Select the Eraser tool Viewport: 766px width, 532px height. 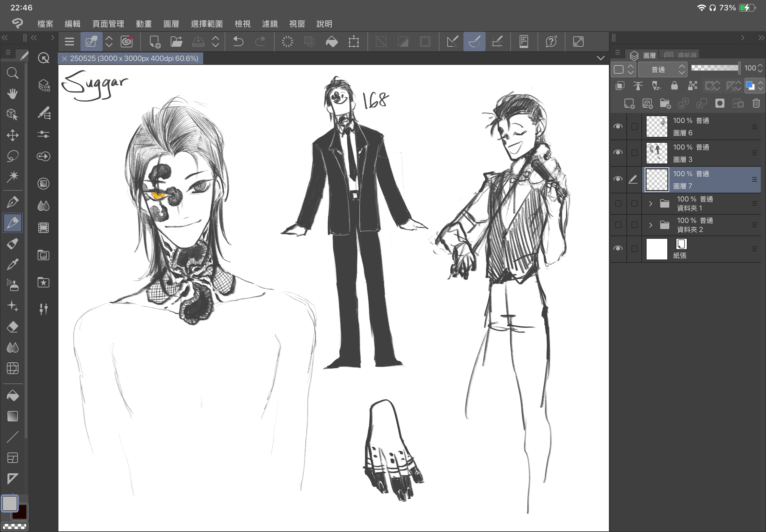pyautogui.click(x=12, y=327)
